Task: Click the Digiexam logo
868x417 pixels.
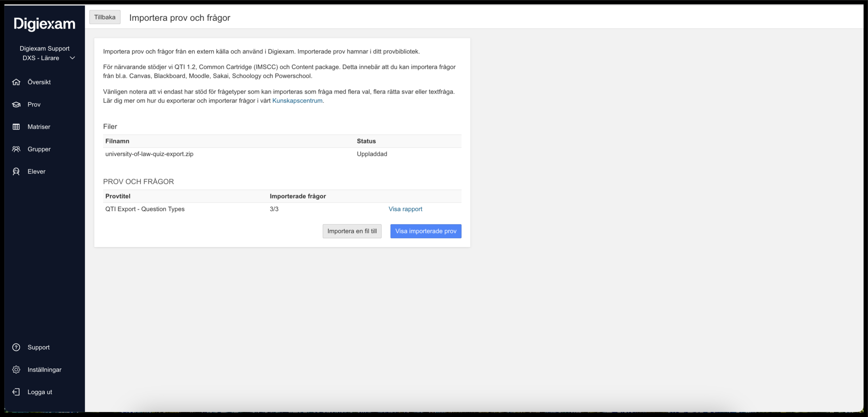Action: point(44,24)
